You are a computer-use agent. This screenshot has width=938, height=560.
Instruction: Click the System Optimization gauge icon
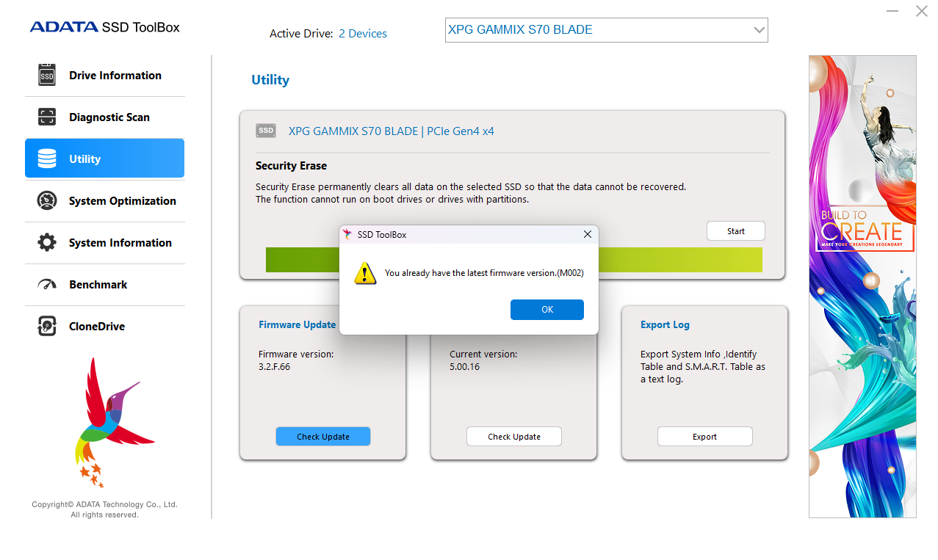(x=47, y=200)
